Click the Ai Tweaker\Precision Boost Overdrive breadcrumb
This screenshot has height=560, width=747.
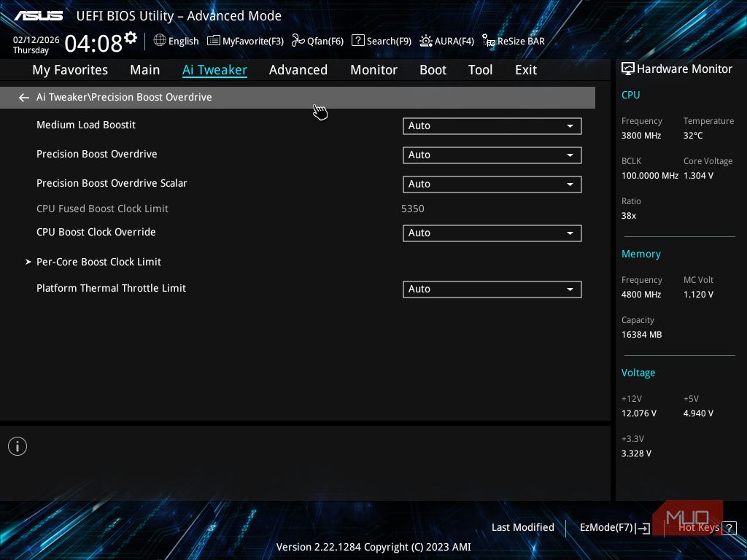[124, 97]
